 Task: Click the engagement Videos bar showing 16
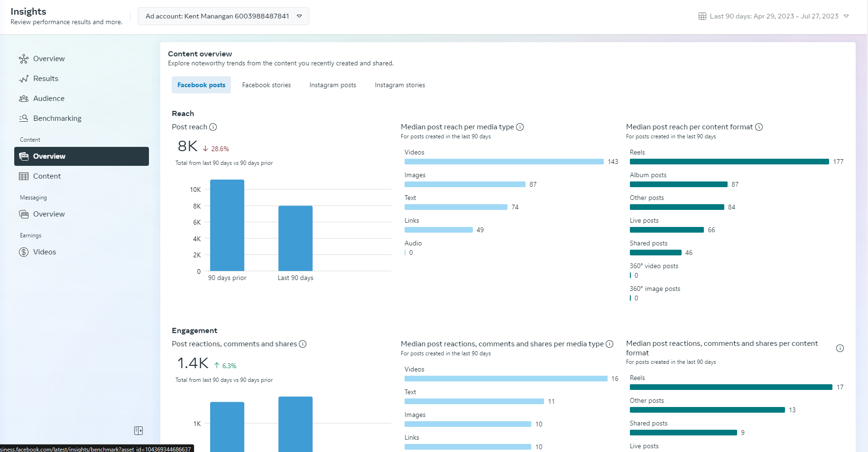(506, 379)
